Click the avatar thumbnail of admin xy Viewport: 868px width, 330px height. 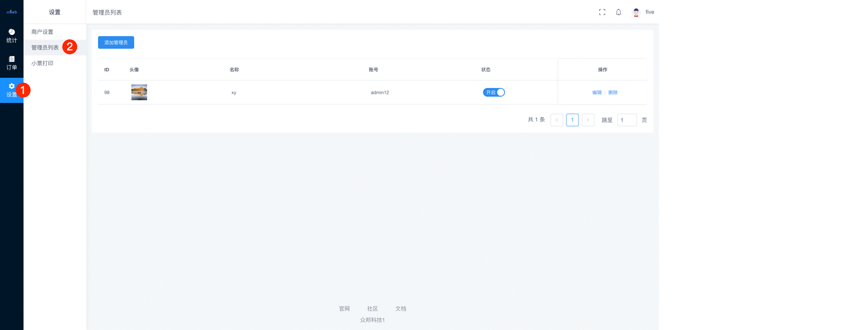[x=139, y=92]
